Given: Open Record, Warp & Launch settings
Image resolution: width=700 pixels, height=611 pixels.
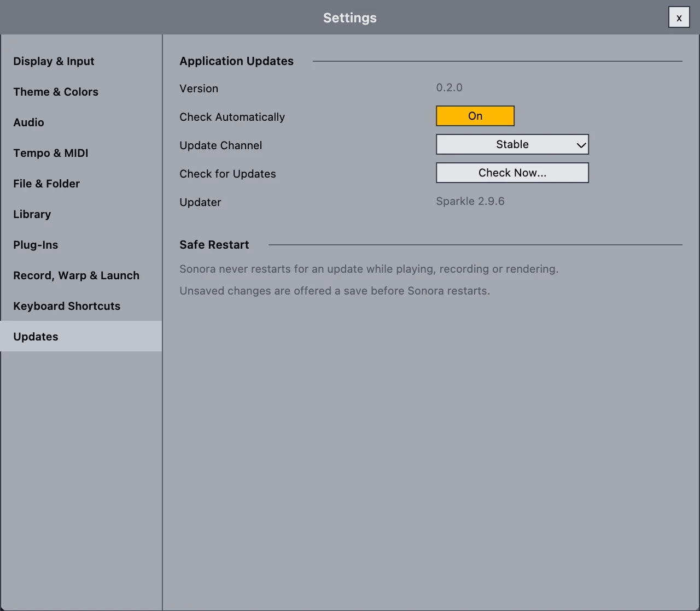Looking at the screenshot, I should click(x=81, y=275).
